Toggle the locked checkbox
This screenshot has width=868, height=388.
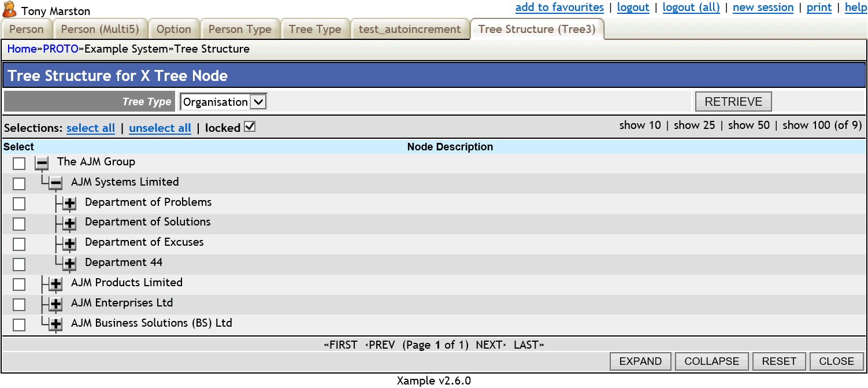point(250,127)
